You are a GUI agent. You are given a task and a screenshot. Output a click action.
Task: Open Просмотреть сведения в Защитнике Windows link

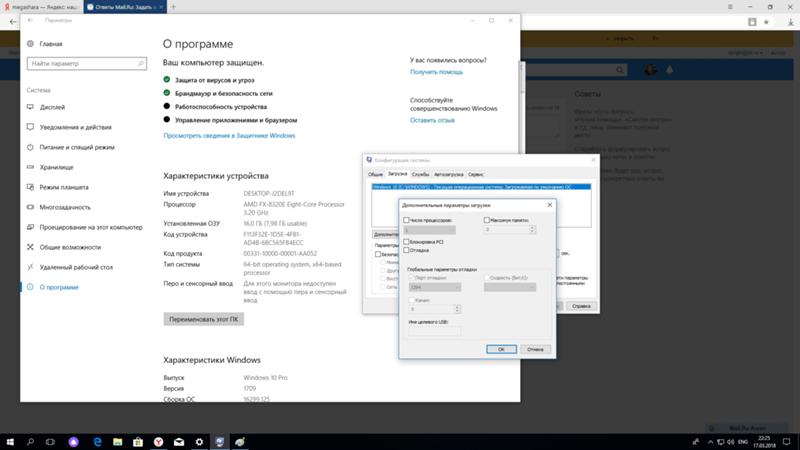pyautogui.click(x=229, y=136)
